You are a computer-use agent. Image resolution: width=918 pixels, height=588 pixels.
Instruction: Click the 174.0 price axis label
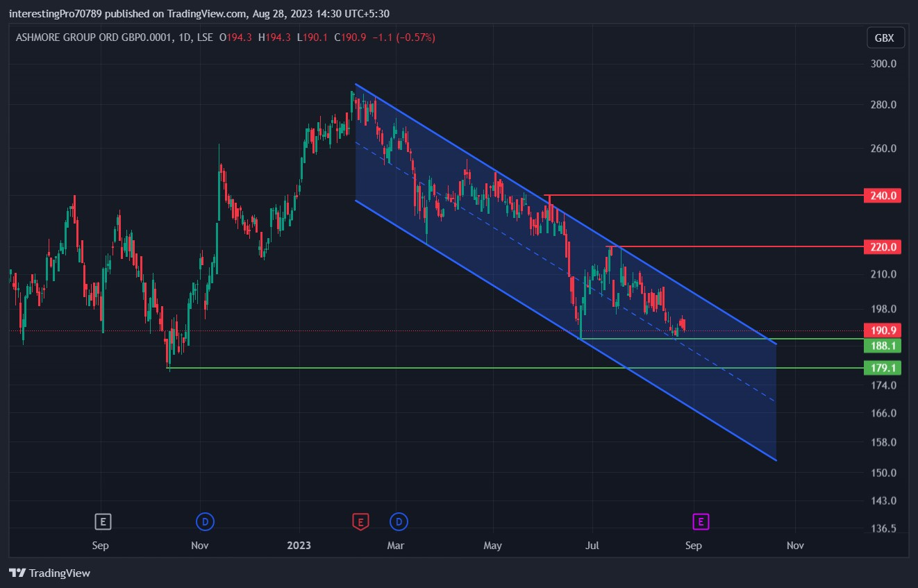click(884, 385)
